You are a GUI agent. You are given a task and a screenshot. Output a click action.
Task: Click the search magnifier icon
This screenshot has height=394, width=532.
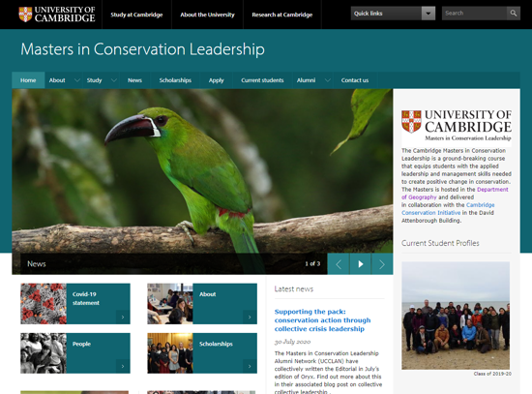[514, 14]
